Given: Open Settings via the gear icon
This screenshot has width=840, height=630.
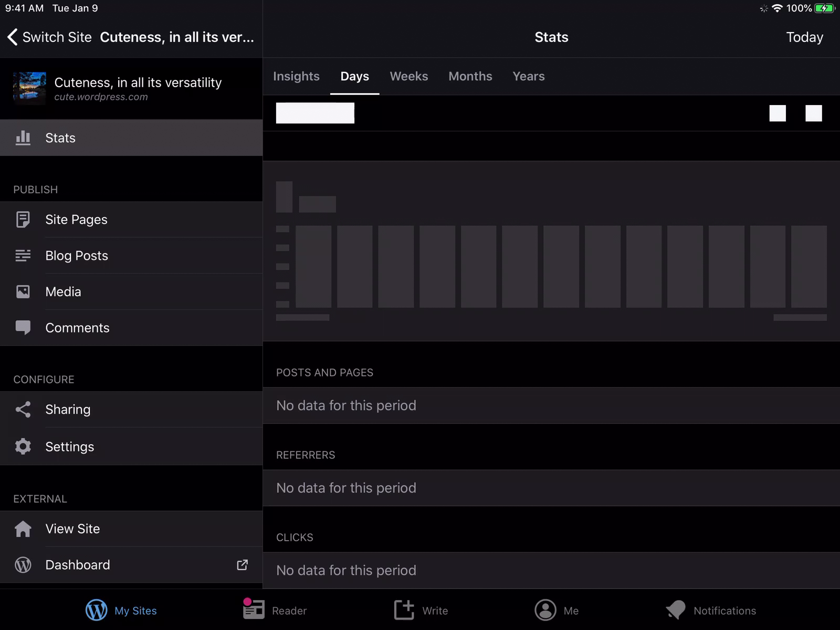Looking at the screenshot, I should (x=23, y=446).
